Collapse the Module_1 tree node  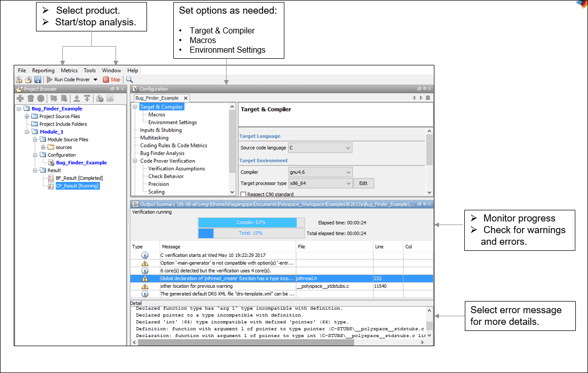(27, 132)
